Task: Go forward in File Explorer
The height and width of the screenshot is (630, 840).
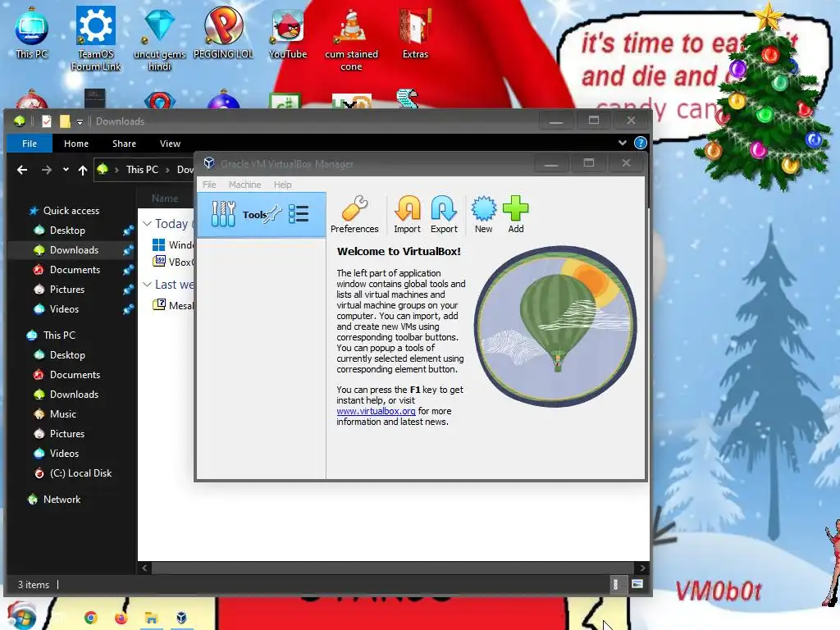Action: point(47,170)
